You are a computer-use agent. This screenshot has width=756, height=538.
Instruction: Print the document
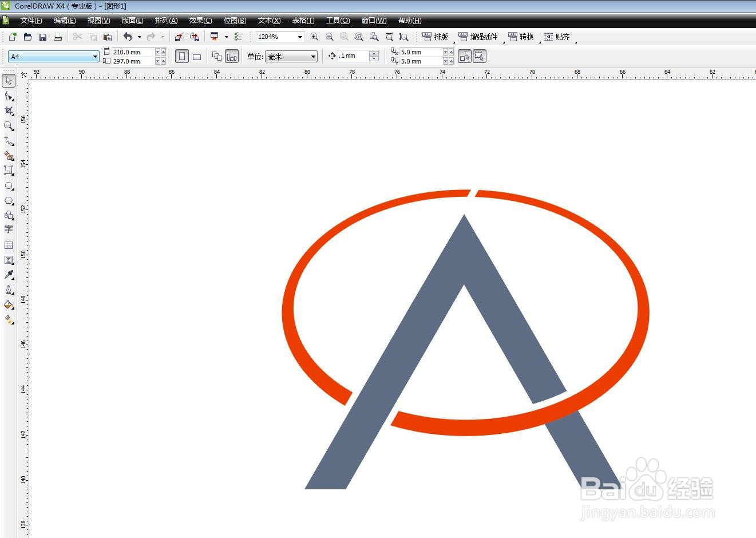(57, 37)
